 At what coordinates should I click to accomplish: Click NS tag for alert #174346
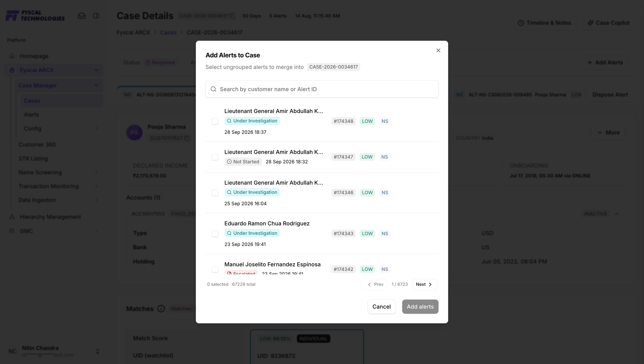pyautogui.click(x=385, y=193)
